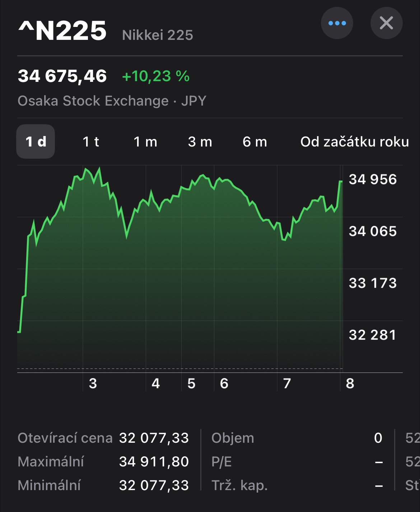The height and width of the screenshot is (512, 420).
Task: Switch to the 1 t range
Action: click(x=90, y=141)
